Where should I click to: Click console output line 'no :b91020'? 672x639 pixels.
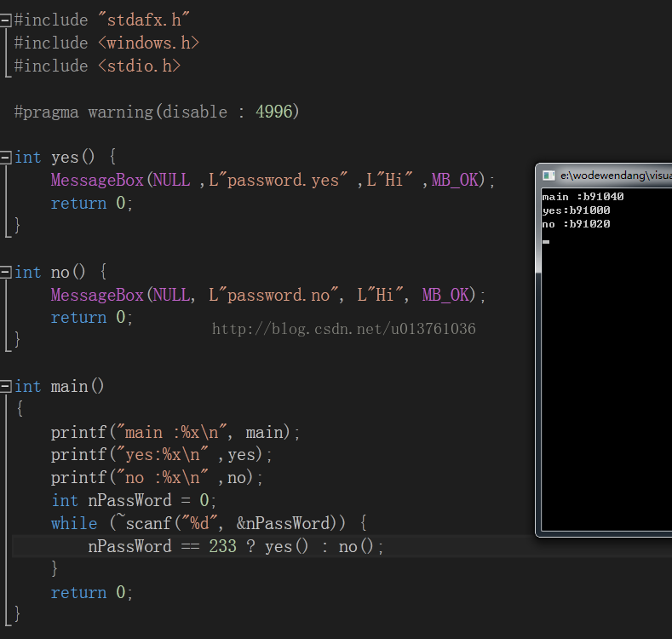(x=576, y=224)
